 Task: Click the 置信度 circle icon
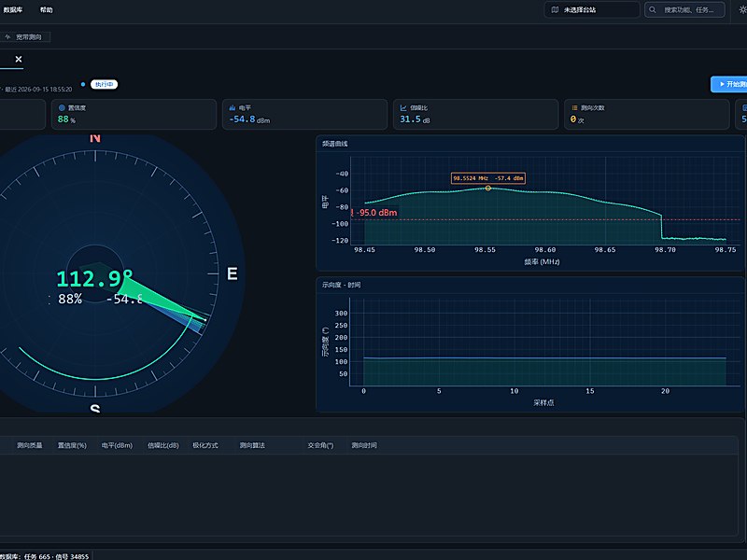(62, 108)
